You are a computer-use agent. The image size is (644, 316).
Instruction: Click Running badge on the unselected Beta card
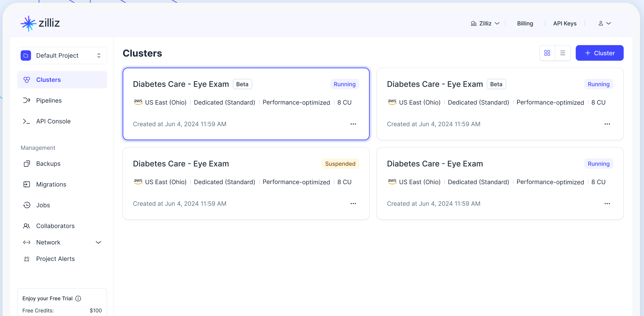tap(599, 84)
